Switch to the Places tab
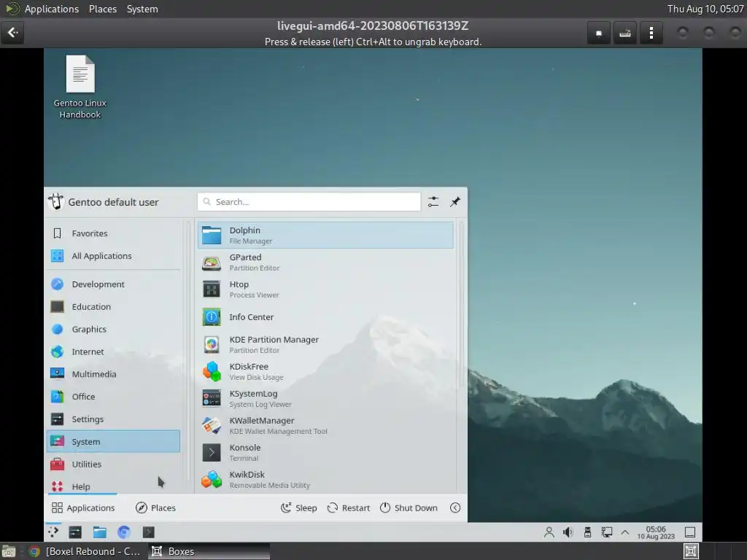This screenshot has height=560, width=747. pos(156,507)
